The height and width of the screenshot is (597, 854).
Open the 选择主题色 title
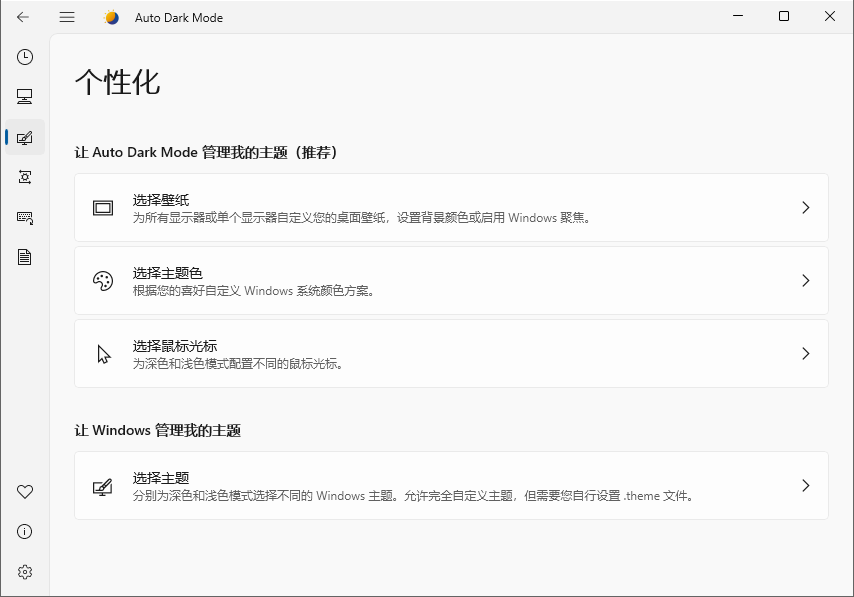168,273
